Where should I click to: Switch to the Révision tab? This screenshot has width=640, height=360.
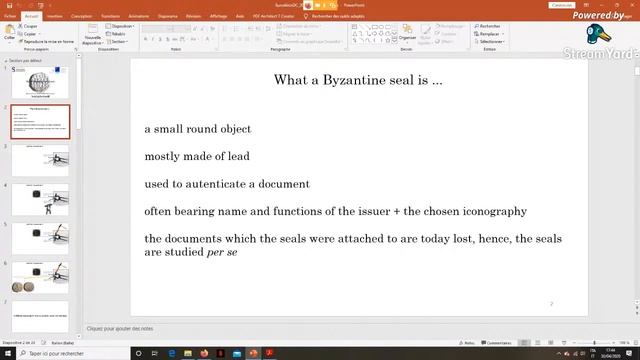tap(193, 16)
